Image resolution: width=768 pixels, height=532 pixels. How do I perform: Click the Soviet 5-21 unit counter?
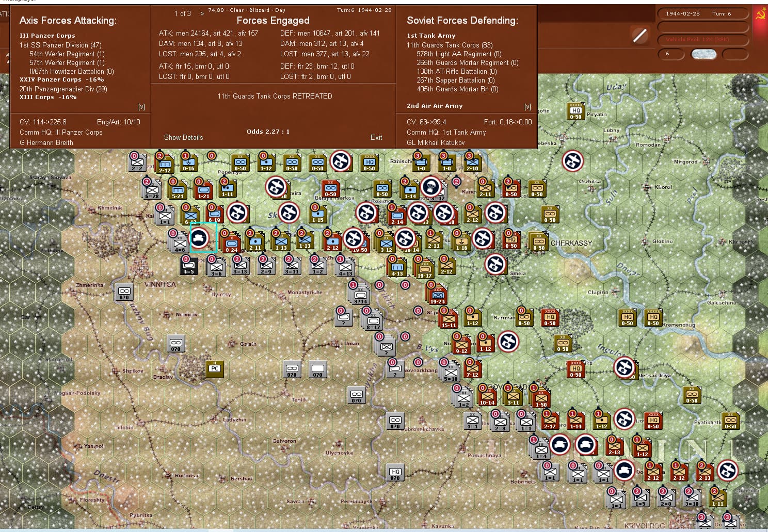point(178,189)
